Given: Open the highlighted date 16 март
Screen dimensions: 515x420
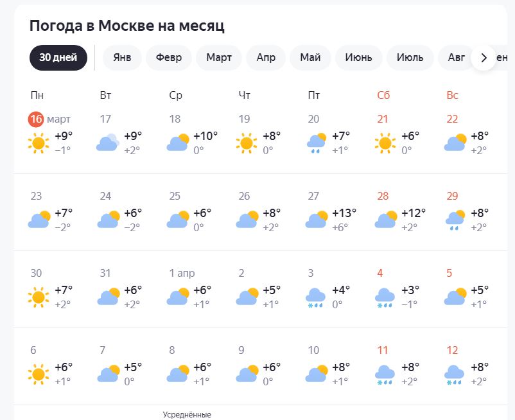Looking at the screenshot, I should tap(49, 119).
